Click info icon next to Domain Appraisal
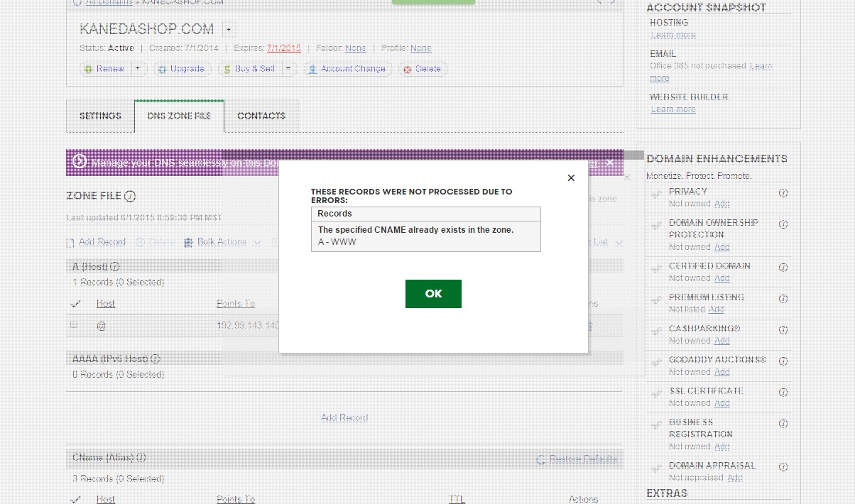Image resolution: width=855 pixels, height=504 pixels. coord(783,467)
